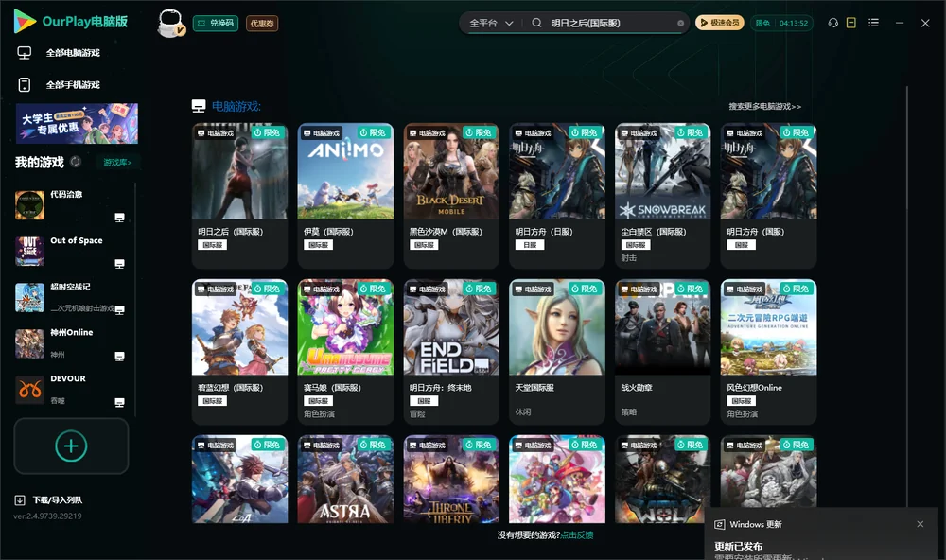This screenshot has height=560, width=946.
Task: Click the customer service headset icon
Action: coord(832,23)
